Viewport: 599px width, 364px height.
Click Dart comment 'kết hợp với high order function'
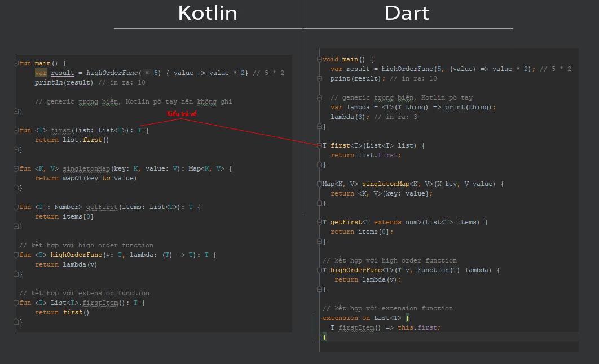tap(396, 260)
